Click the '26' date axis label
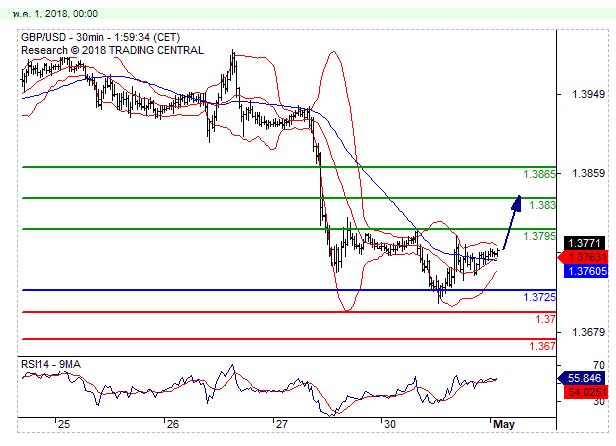 coord(172,424)
